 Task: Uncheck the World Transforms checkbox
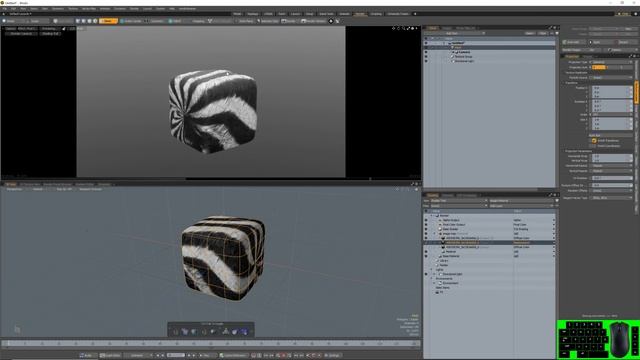pyautogui.click(x=594, y=140)
